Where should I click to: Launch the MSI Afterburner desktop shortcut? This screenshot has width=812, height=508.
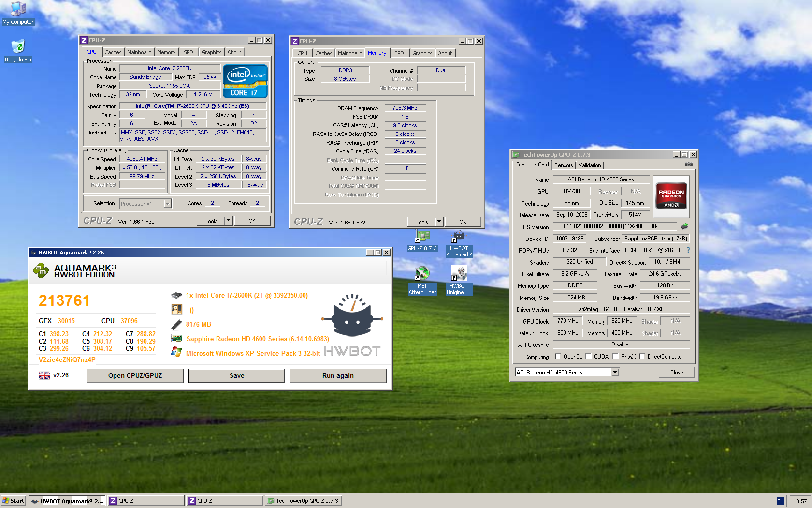click(x=422, y=281)
